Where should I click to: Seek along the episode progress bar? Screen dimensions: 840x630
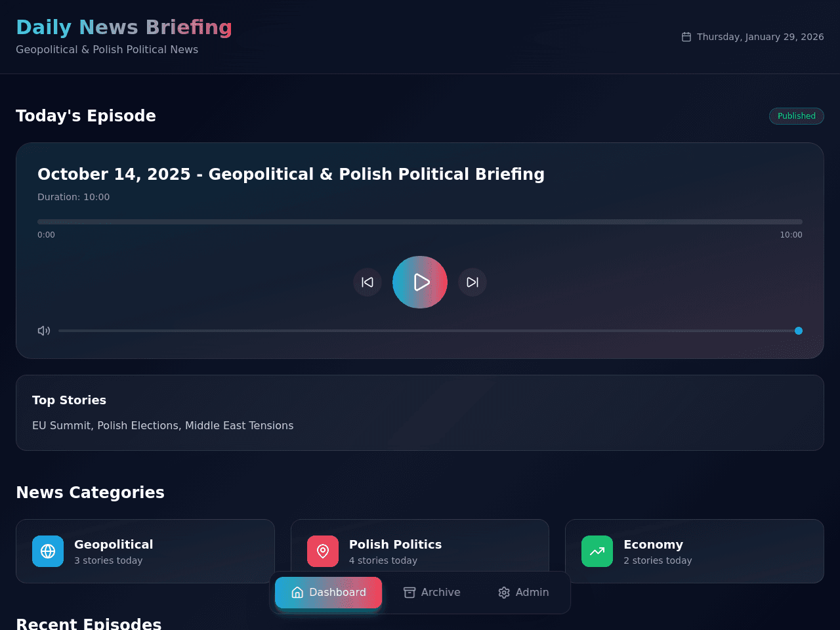(x=420, y=222)
